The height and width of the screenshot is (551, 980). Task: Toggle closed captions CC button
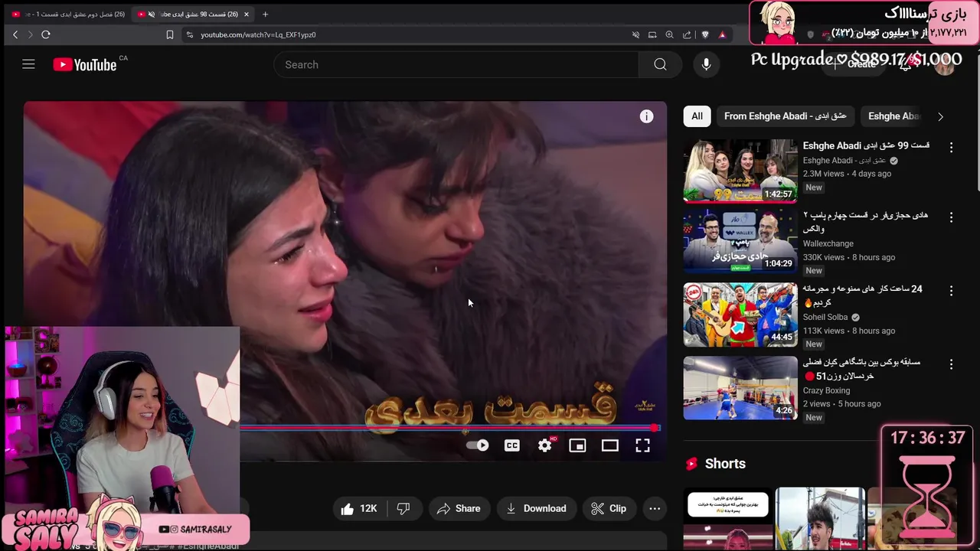(512, 445)
